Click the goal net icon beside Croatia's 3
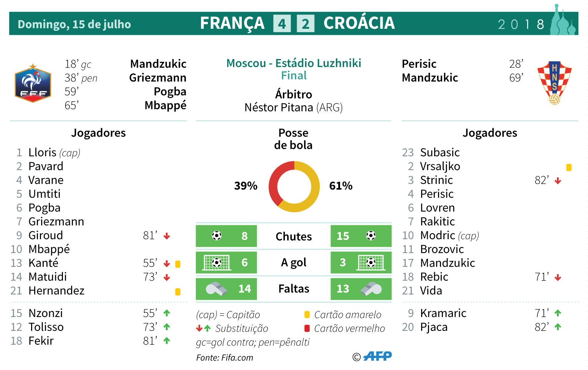Screen dimensions: 588x370 click(371, 263)
